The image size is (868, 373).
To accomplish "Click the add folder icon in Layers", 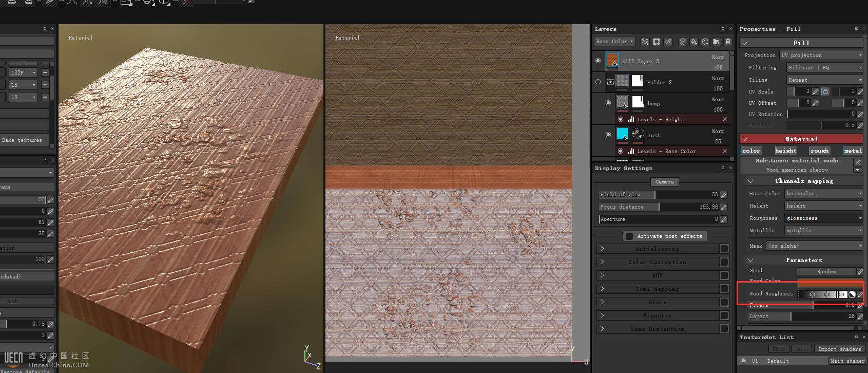I will tap(717, 42).
